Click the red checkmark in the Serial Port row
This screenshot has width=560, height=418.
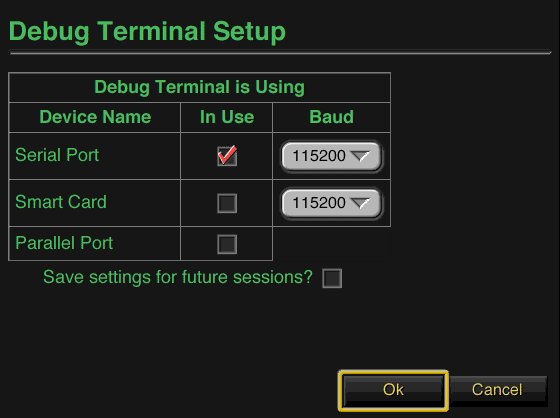227,154
